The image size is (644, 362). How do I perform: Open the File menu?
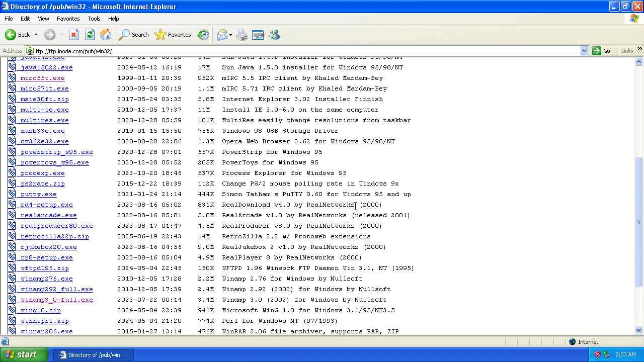pyautogui.click(x=9, y=19)
